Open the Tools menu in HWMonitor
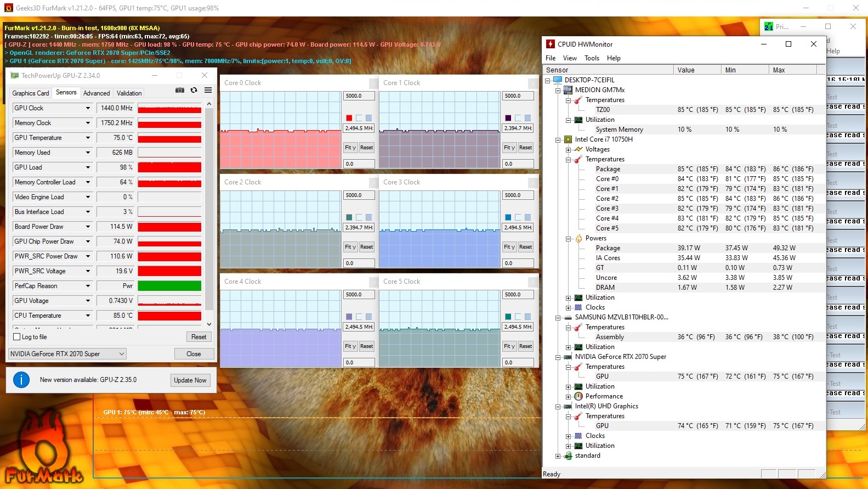This screenshot has width=868, height=489. pos(592,58)
